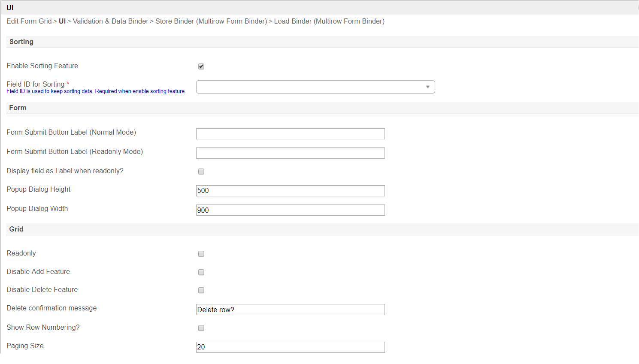The height and width of the screenshot is (364, 639).
Task: Check the Readonly grid checkbox
Action: (x=201, y=254)
